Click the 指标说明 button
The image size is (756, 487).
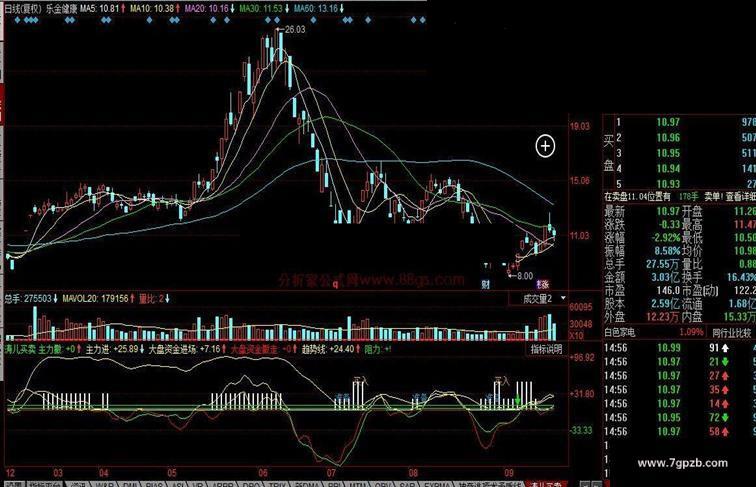546,349
